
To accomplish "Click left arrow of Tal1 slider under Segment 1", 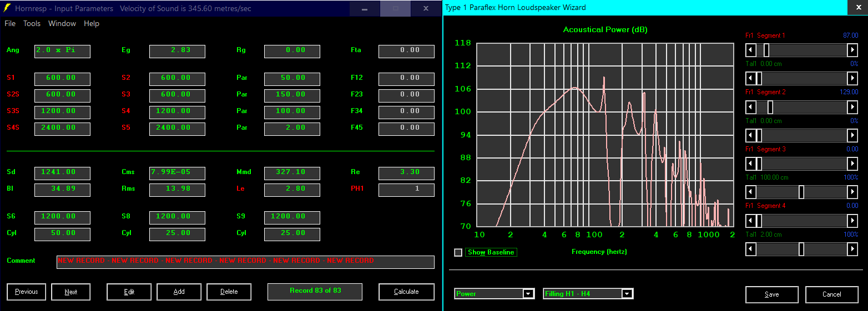I will 750,78.
